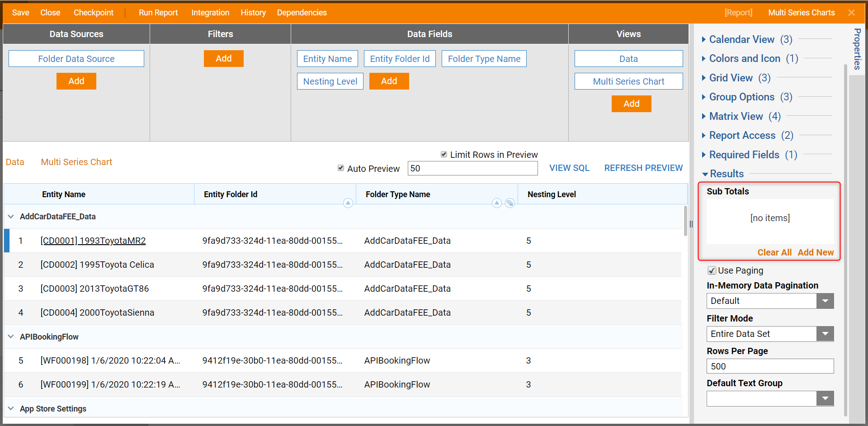
Task: Open the Checkpoint menu item
Action: point(94,13)
